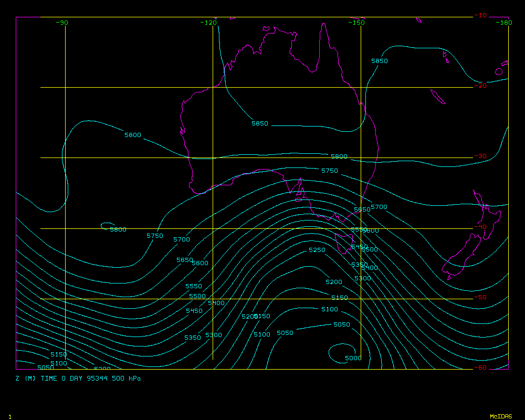
Task: Select the 5250 height contour label
Action: [x=317, y=250]
